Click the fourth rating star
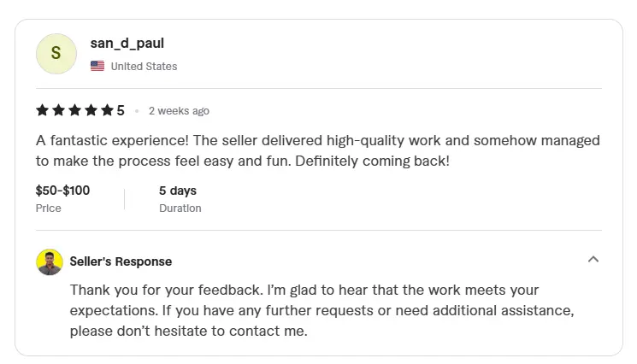Screen dimensions: 637x364 coord(91,110)
